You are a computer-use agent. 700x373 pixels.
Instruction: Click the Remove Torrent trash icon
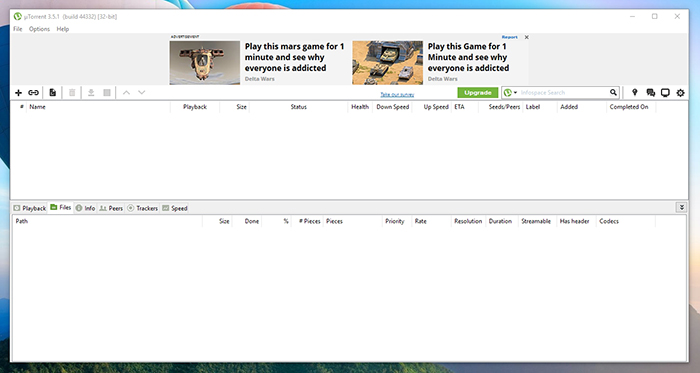[72, 93]
